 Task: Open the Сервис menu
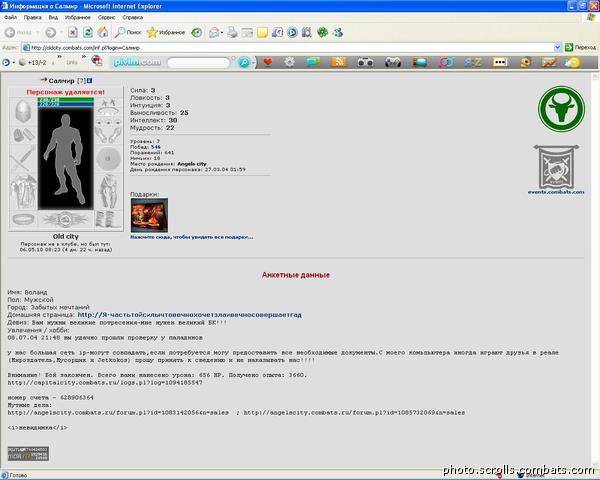[x=106, y=18]
